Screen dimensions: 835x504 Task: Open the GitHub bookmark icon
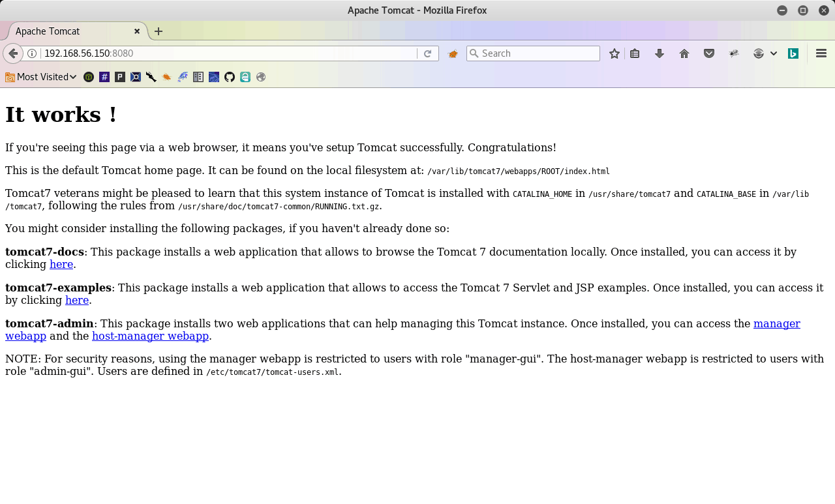click(230, 77)
